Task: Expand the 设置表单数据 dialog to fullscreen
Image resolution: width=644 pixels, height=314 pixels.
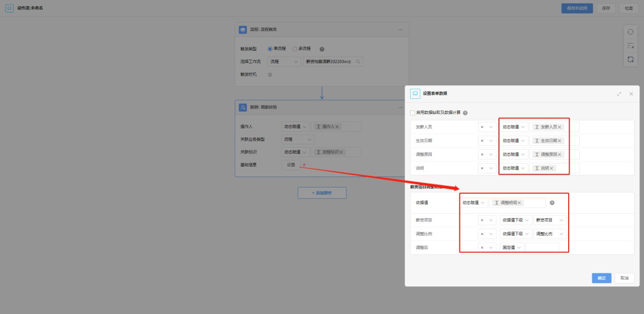Action: [619, 94]
